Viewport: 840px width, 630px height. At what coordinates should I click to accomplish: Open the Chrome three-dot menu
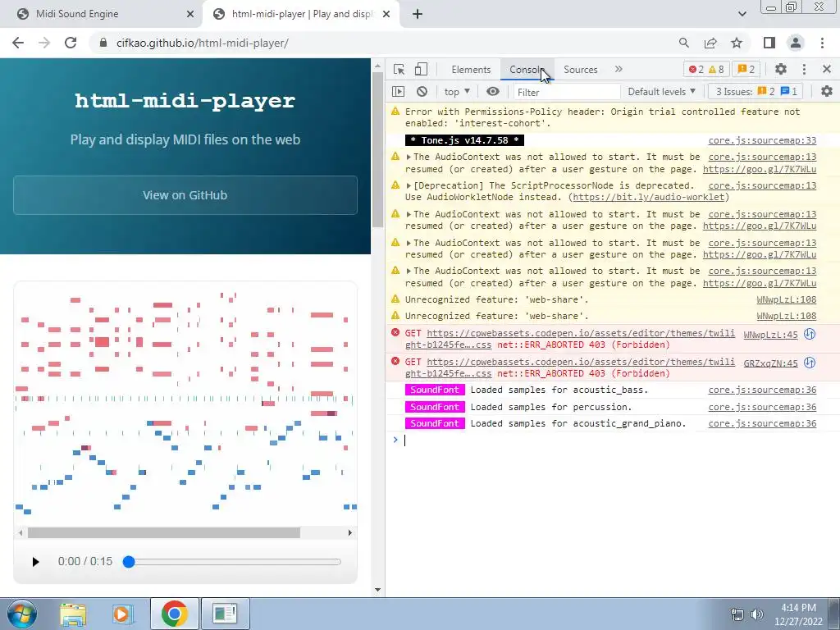(x=822, y=43)
